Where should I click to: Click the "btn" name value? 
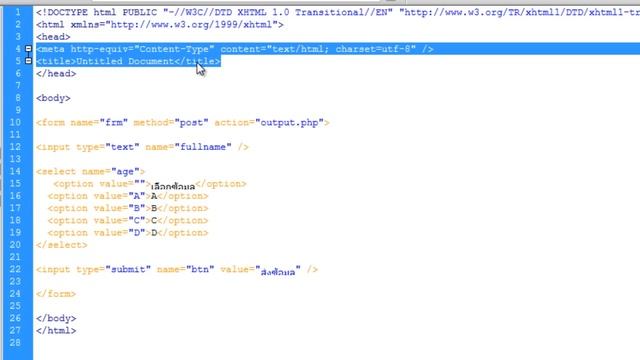point(200,269)
